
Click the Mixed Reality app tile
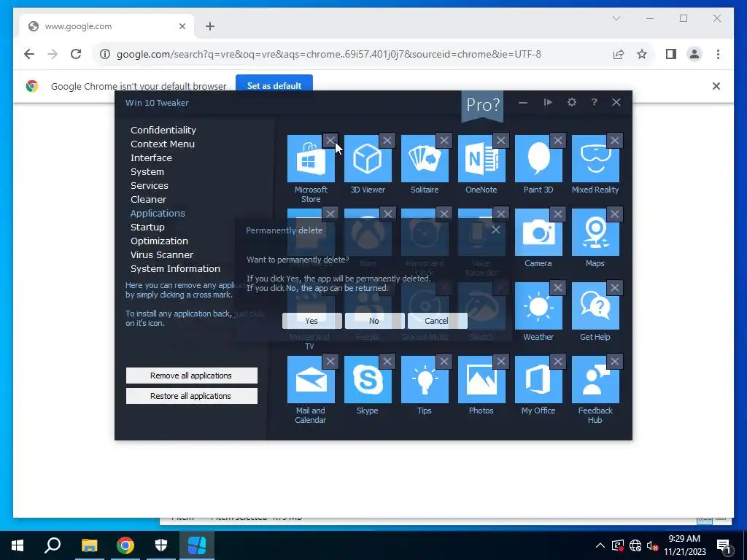(x=595, y=158)
